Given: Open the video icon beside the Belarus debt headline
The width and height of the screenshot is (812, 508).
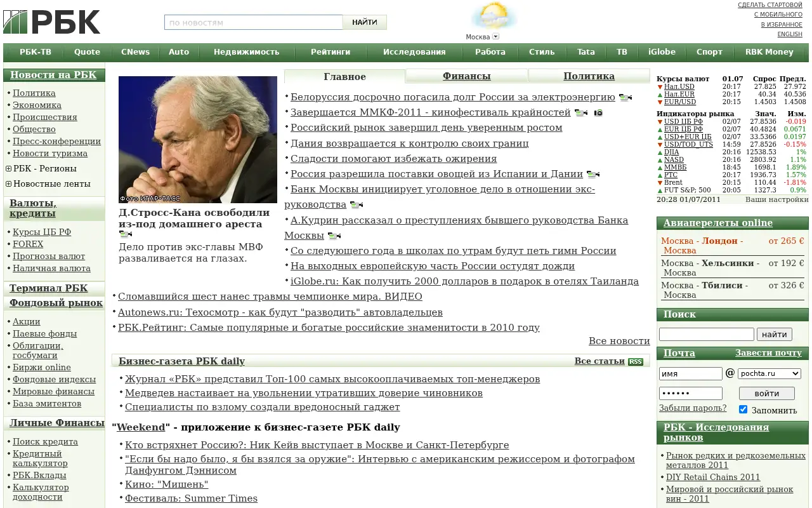Looking at the screenshot, I should point(625,98).
